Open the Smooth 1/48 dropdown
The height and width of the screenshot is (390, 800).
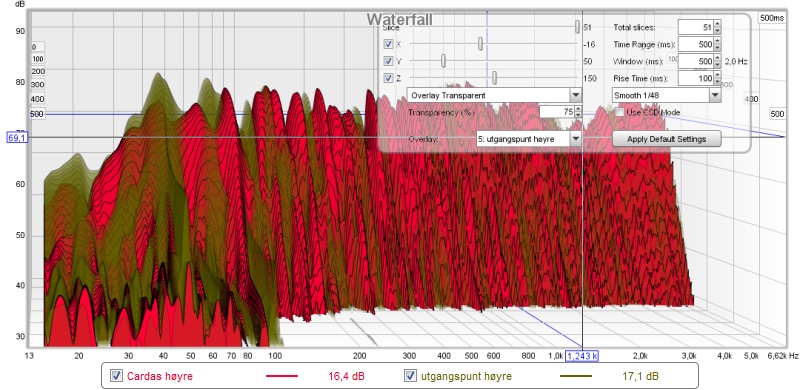666,95
